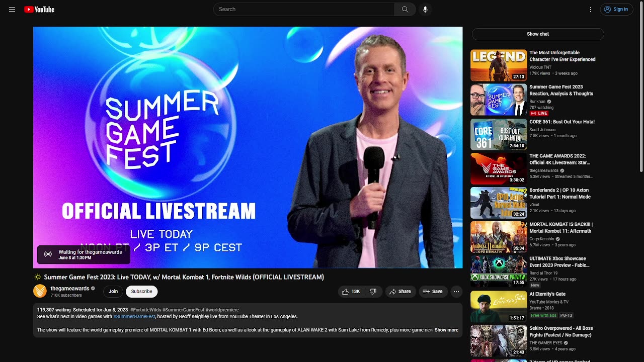Click Rand al Thor 19 channel name

click(543, 273)
